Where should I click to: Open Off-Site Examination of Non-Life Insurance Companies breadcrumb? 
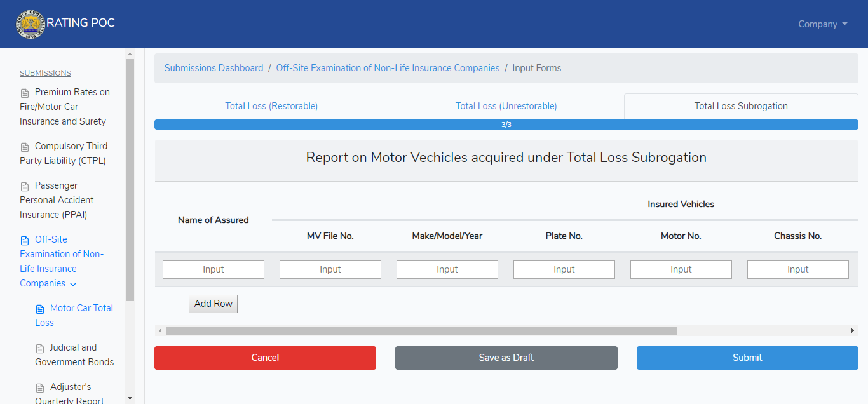click(x=388, y=68)
